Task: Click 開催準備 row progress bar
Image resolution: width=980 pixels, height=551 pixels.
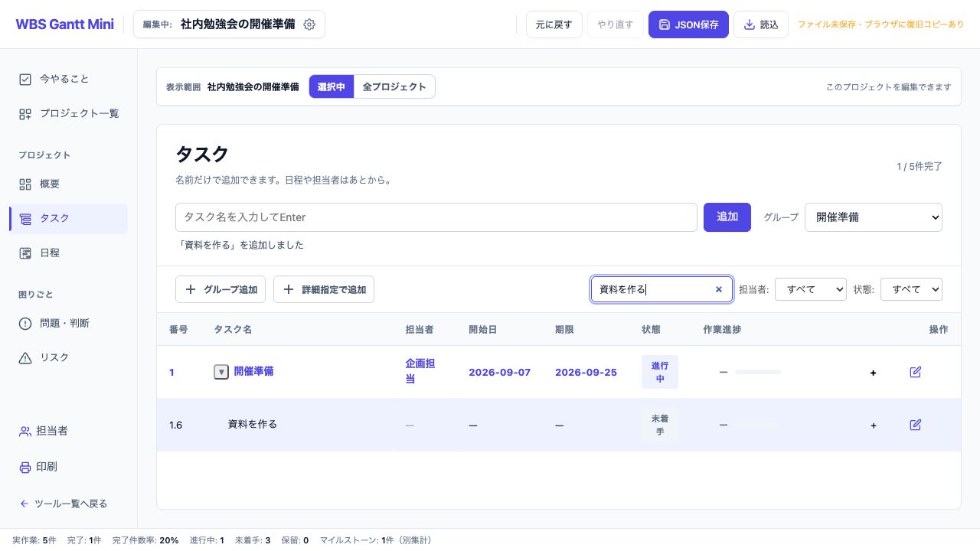Action: [x=758, y=372]
